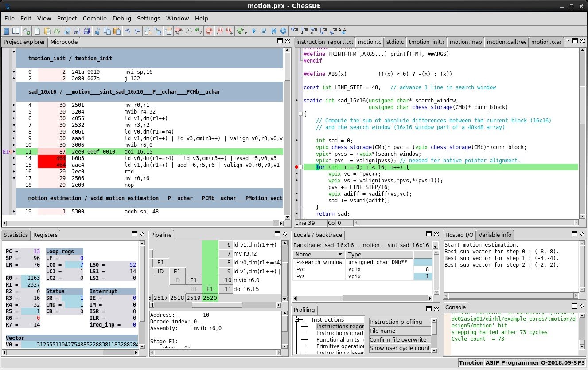Open the Debug menu
588x370 pixels.
coord(121,18)
